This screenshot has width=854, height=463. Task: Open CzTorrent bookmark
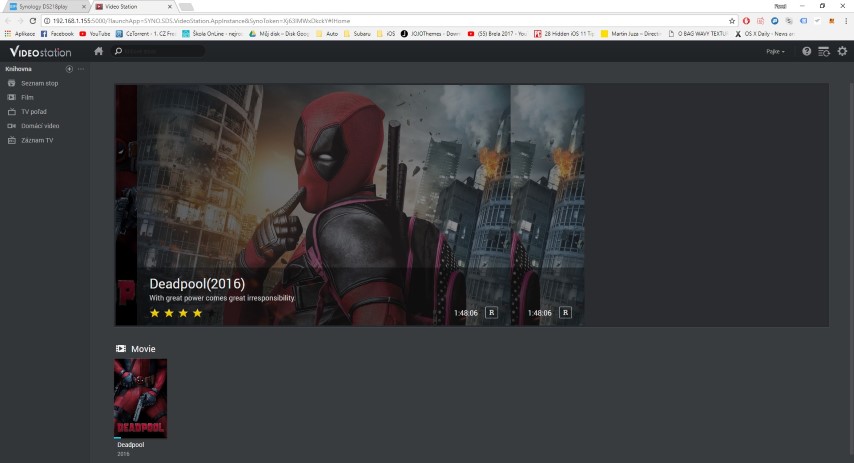(x=145, y=34)
